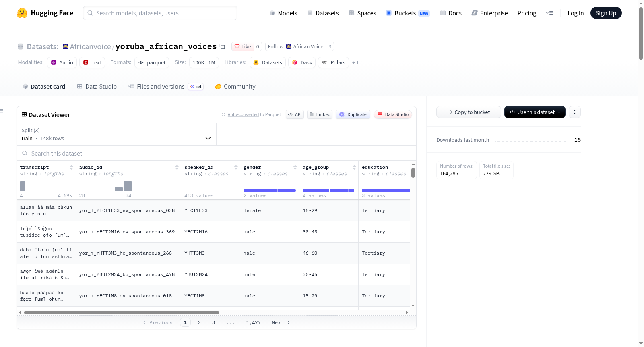Click the main search models input
The height and width of the screenshot is (347, 644).
pos(160,13)
